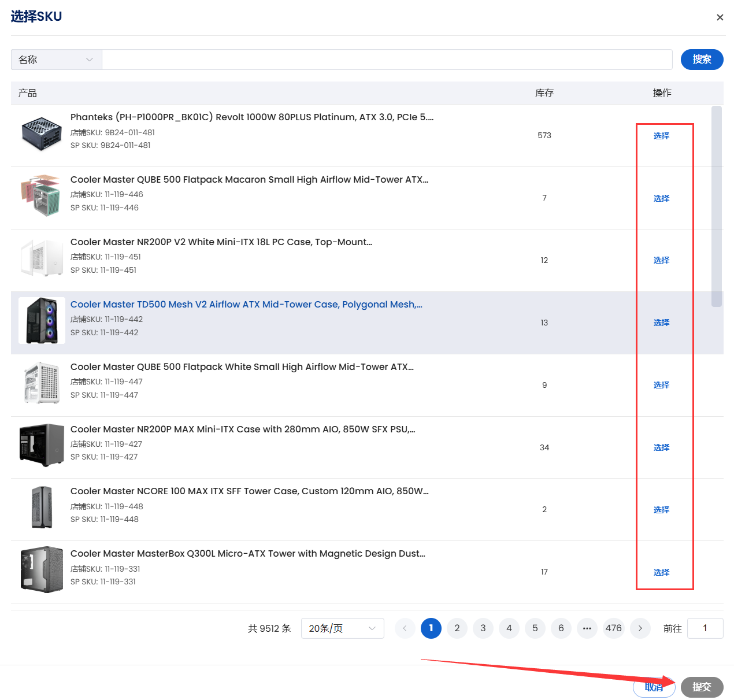Open the 20条/页 page size dropdown

pos(342,628)
